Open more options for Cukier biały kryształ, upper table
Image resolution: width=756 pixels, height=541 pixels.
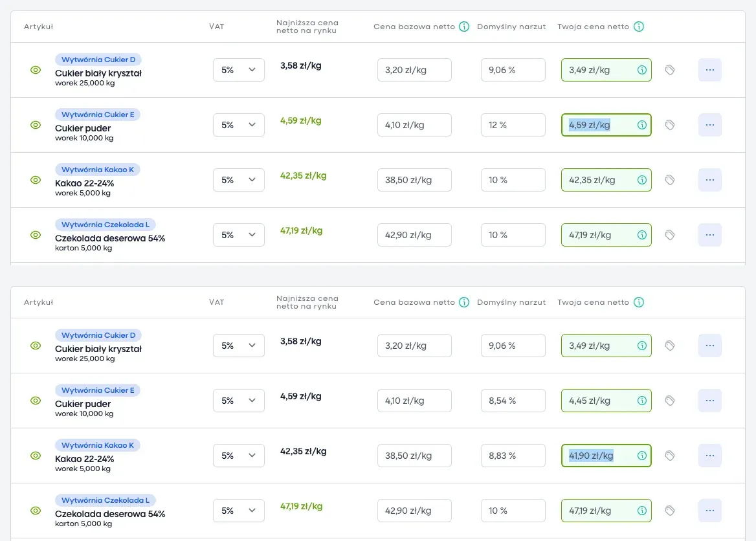pos(709,70)
